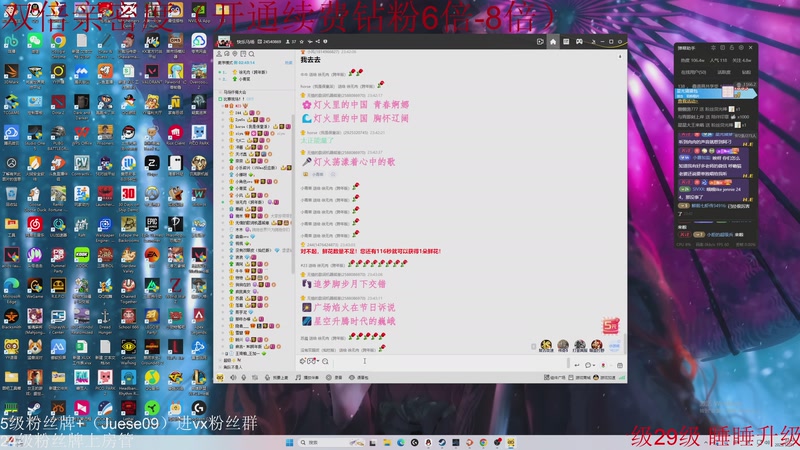Open the gamepad games icon in YY header
Image resolution: width=800 pixels, height=450 pixels.
[x=579, y=42]
